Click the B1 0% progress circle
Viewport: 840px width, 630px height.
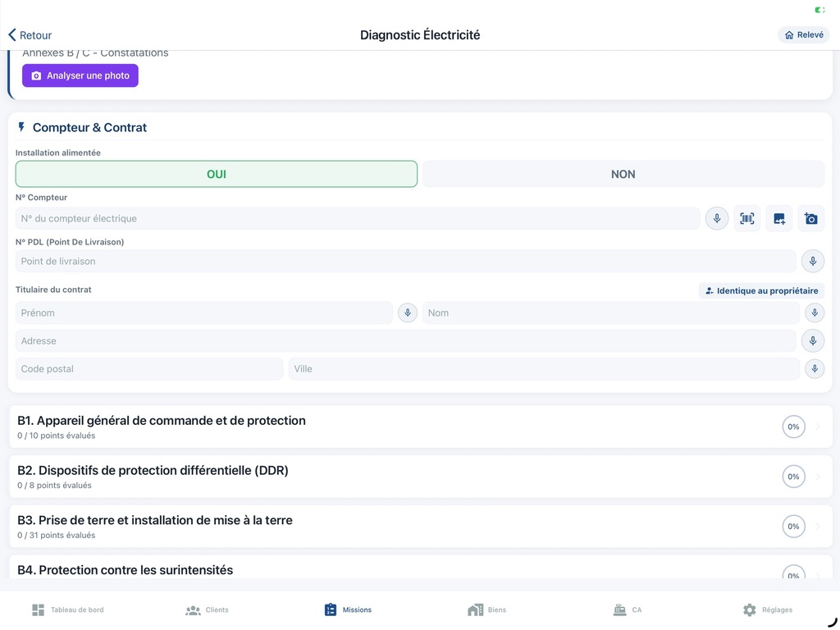(793, 427)
